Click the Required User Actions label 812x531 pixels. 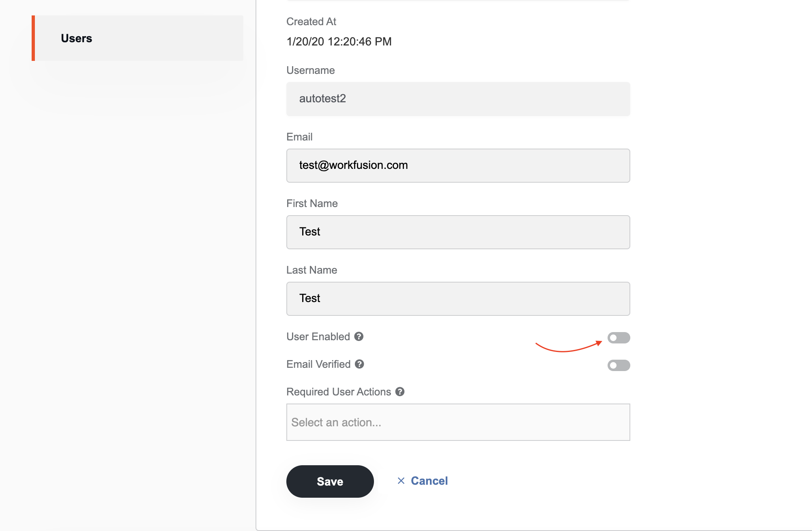pyautogui.click(x=339, y=392)
